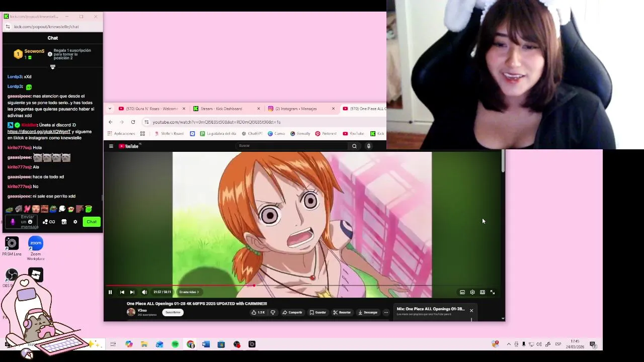The height and width of the screenshot is (362, 644).
Task: Close the Kick Dashboard tab
Action: 259,109
